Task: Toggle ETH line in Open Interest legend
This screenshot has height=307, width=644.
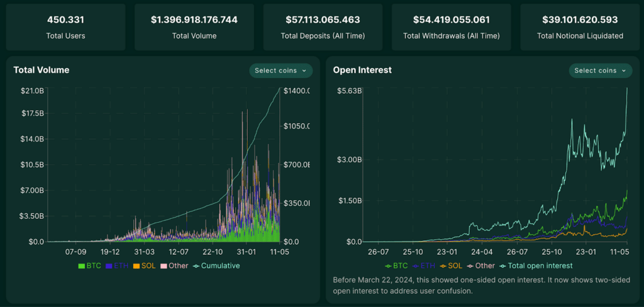Action: point(424,266)
